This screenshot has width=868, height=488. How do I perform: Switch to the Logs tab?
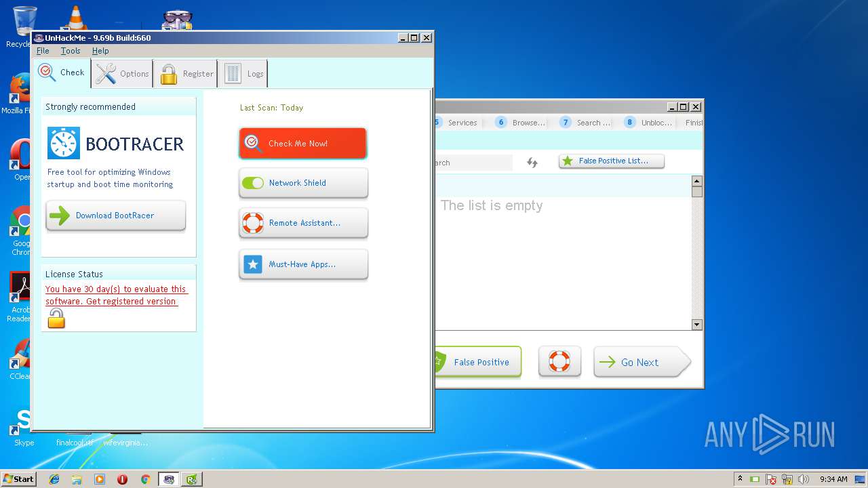point(243,73)
